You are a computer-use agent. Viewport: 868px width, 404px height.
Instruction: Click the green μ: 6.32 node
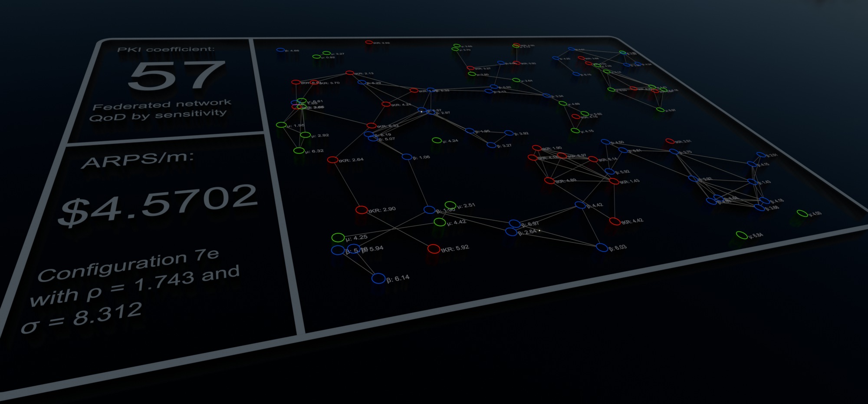click(299, 151)
